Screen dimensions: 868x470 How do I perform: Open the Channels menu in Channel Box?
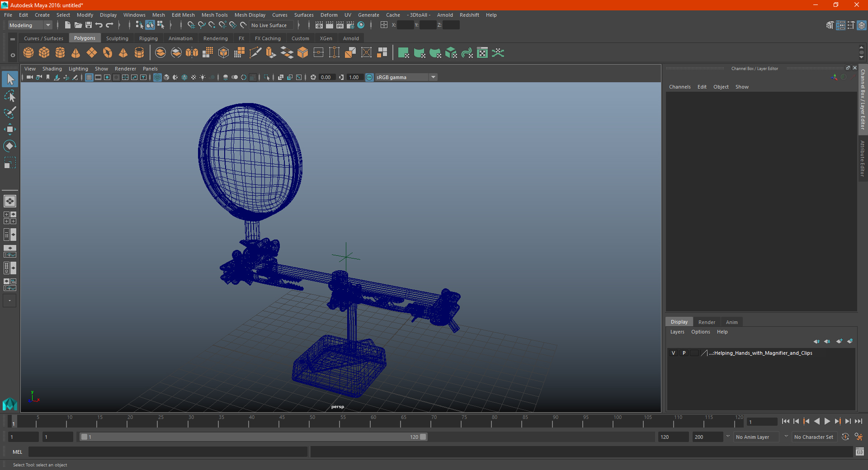click(x=680, y=87)
